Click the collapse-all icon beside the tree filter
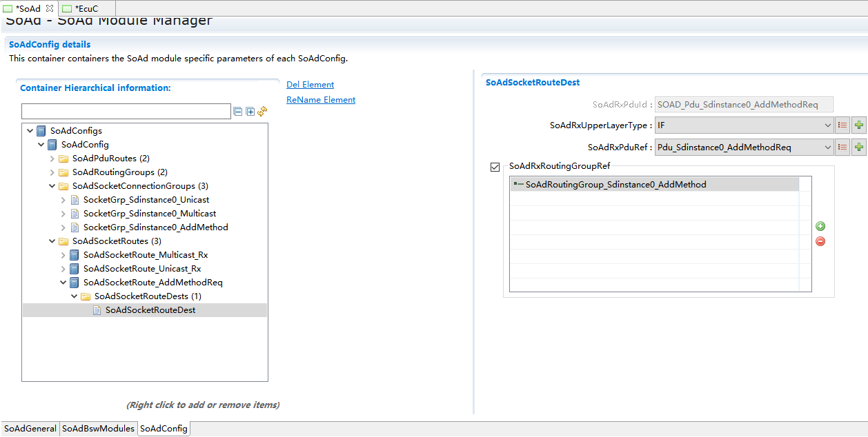The image size is (868, 437). [238, 112]
